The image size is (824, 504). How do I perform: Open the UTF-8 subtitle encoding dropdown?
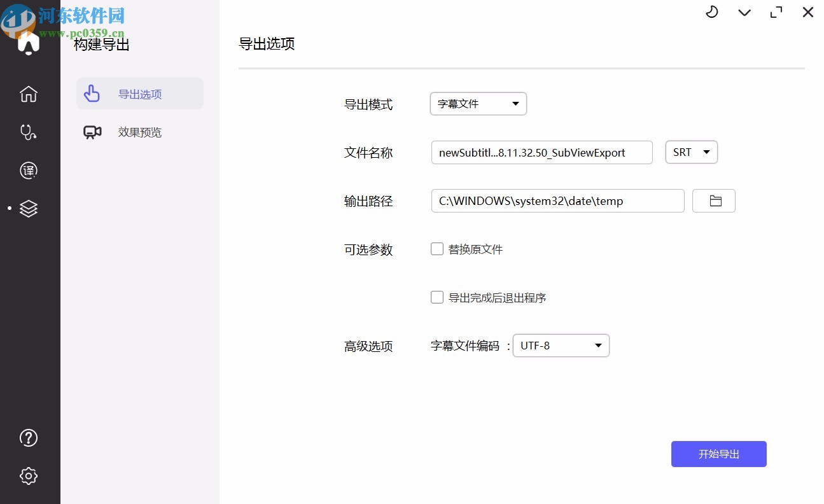click(561, 346)
